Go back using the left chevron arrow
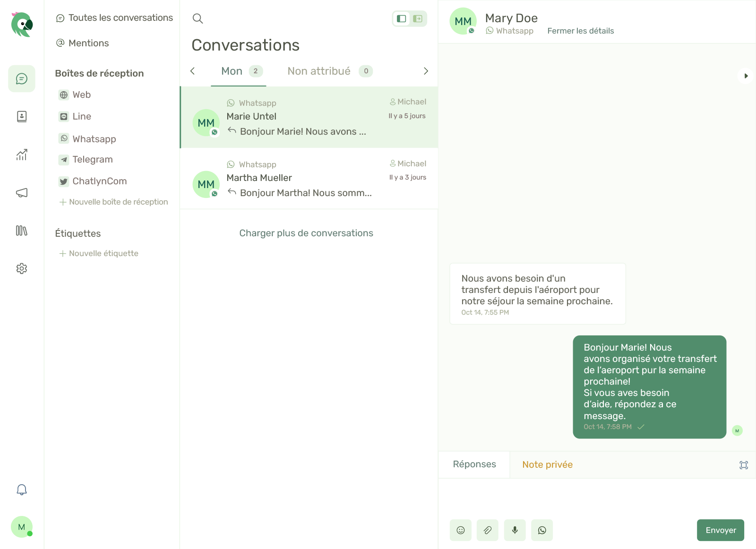756x549 pixels. point(192,71)
